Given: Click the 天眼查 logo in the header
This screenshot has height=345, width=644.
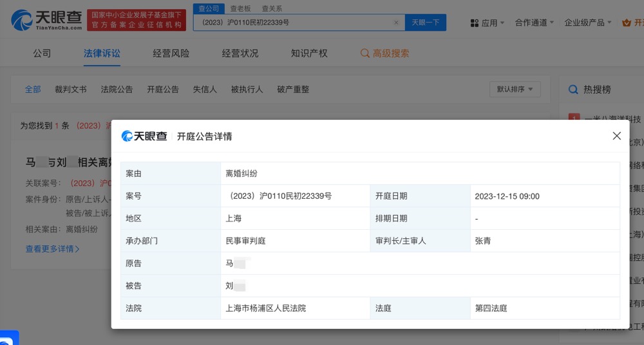Looking at the screenshot, I should 46,20.
